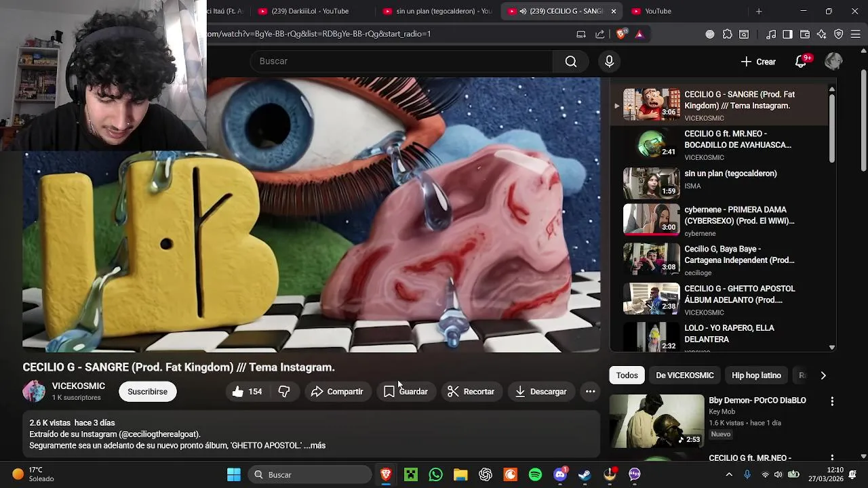Play BOCADILLO DE AYAHUASCA playlist item
The width and height of the screenshot is (868, 488).
(x=719, y=145)
